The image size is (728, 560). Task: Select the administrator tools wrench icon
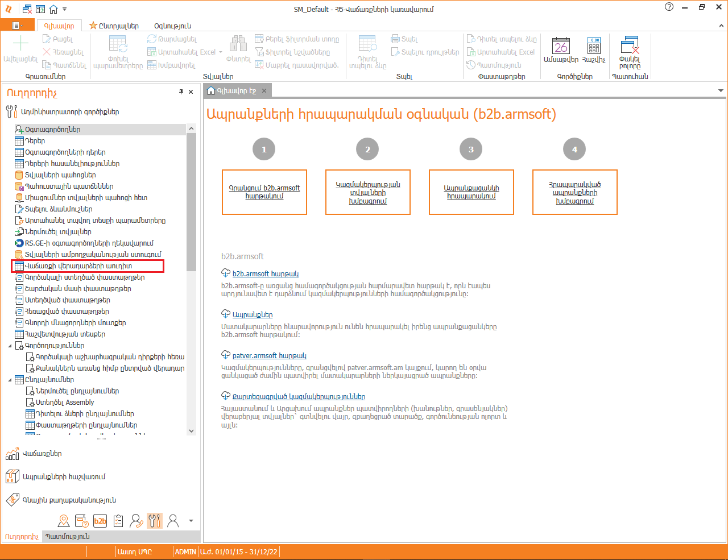(155, 521)
